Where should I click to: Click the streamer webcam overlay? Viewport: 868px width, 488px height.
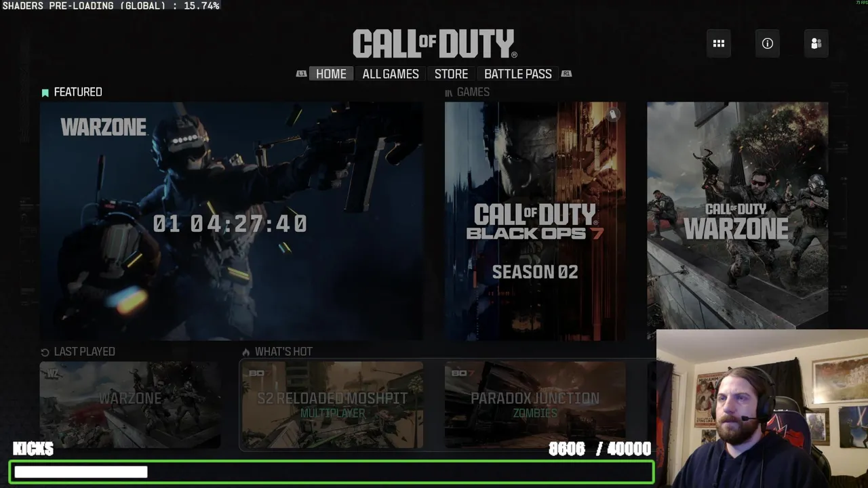coord(762,409)
